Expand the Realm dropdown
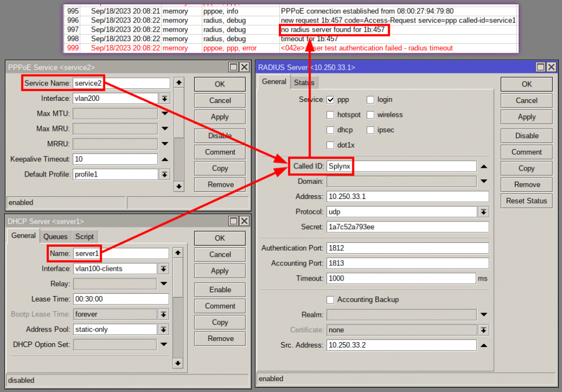Viewport: 562px width, 392px height. (x=485, y=314)
